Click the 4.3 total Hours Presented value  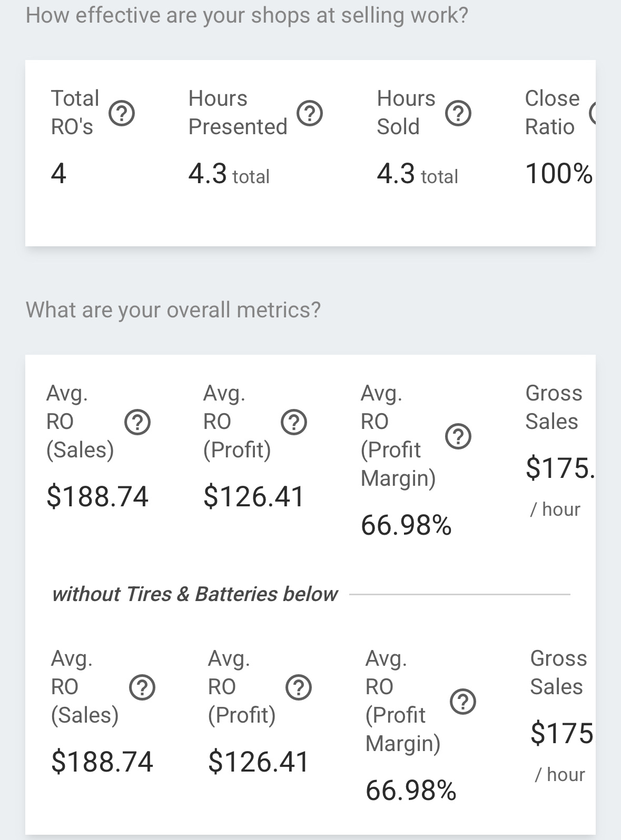(229, 174)
